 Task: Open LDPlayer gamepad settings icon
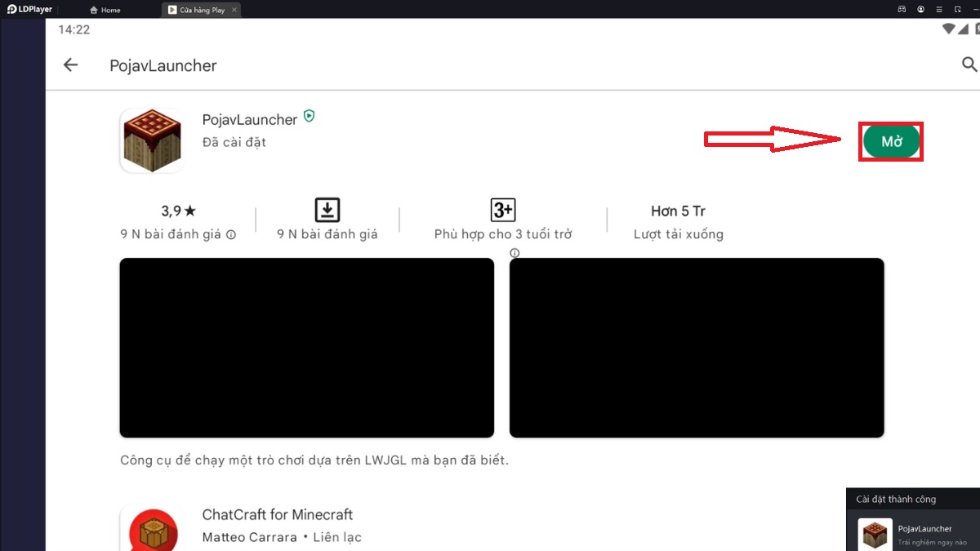(902, 10)
